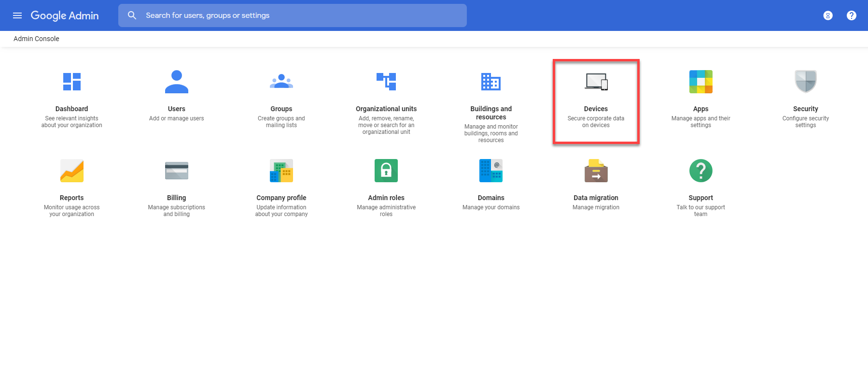Open the Reports chart icon
Viewport: 868px width, 392px height.
point(72,171)
